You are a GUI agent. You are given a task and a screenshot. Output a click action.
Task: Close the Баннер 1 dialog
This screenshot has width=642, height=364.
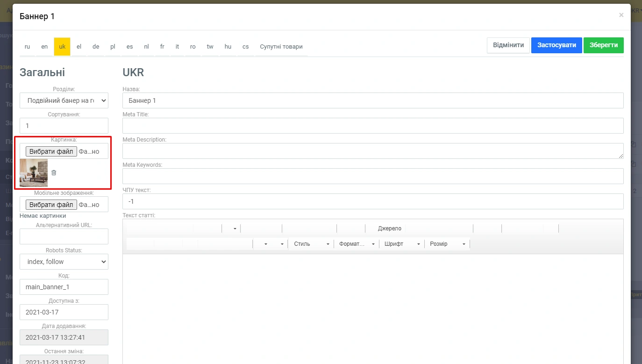click(x=621, y=15)
